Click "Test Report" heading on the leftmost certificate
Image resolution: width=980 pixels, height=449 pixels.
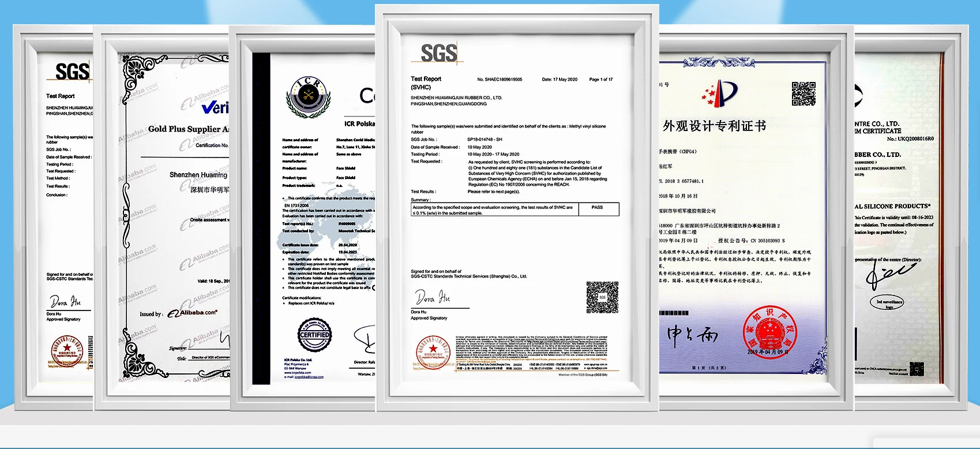(61, 96)
